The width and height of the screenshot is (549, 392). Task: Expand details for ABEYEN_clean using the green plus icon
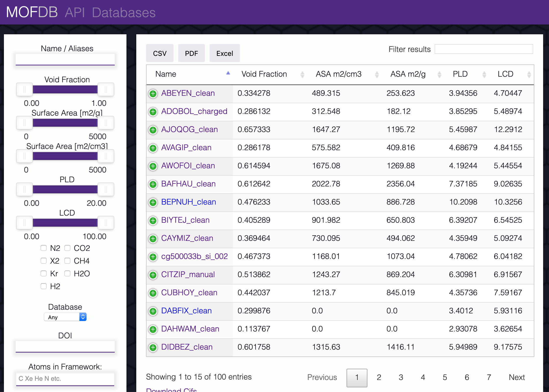153,94
